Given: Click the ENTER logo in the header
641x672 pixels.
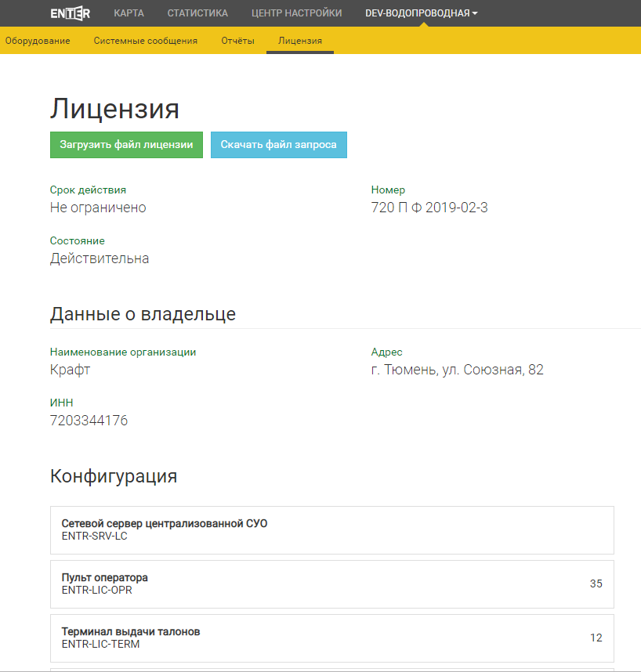Looking at the screenshot, I should 70,13.
